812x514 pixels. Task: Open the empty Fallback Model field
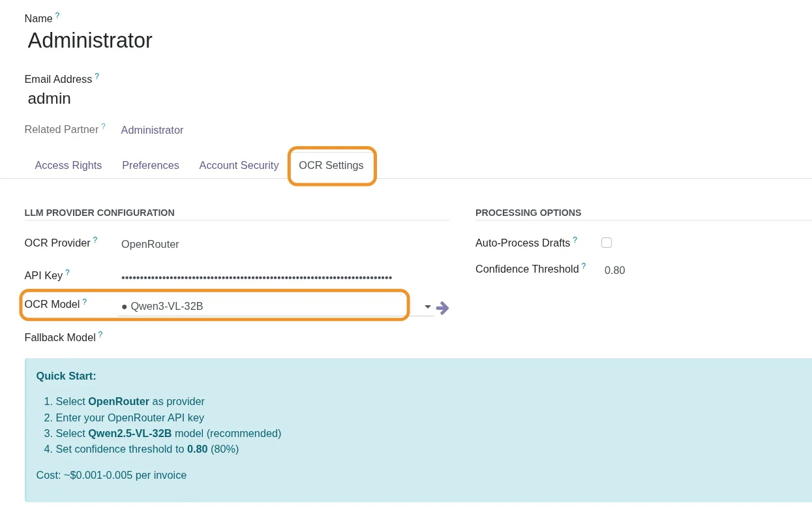coord(274,338)
